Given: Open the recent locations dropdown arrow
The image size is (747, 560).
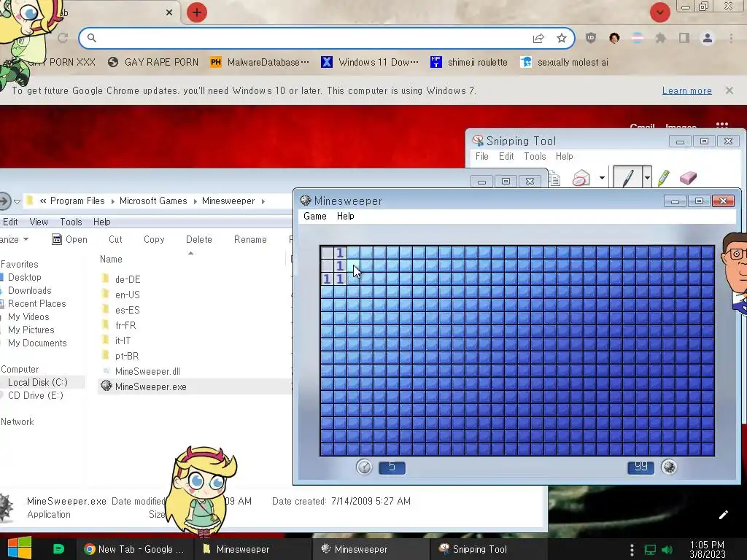Looking at the screenshot, I should (x=18, y=201).
